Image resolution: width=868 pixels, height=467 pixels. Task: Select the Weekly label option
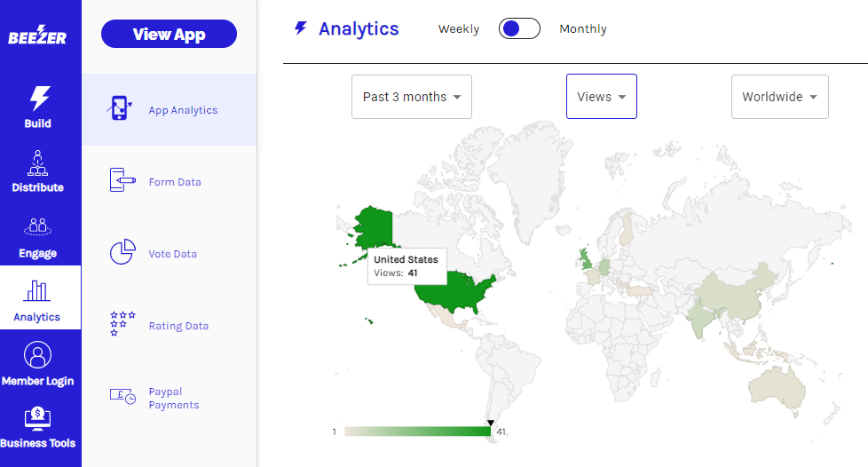pyautogui.click(x=458, y=29)
